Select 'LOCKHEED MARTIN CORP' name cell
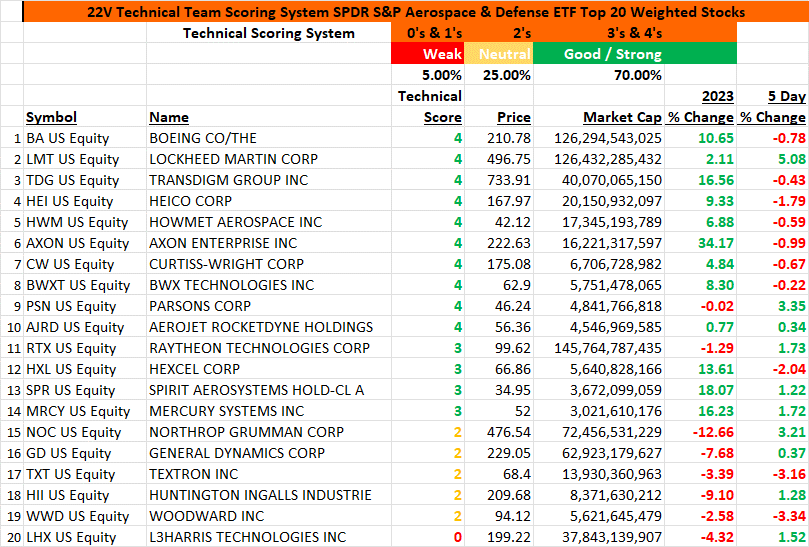809x547 pixels. (x=269, y=159)
